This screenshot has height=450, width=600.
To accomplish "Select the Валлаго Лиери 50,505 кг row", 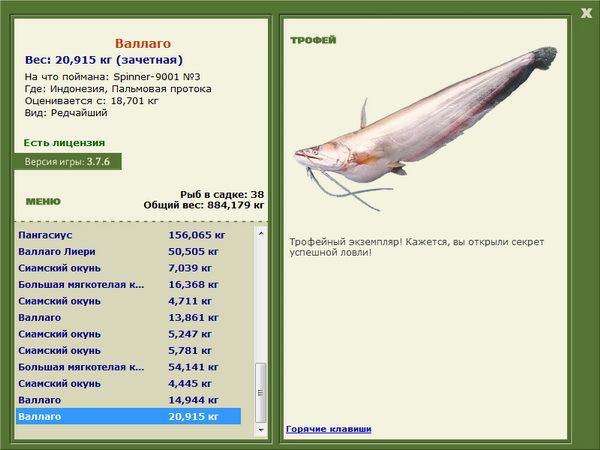I will pyautogui.click(x=129, y=251).
